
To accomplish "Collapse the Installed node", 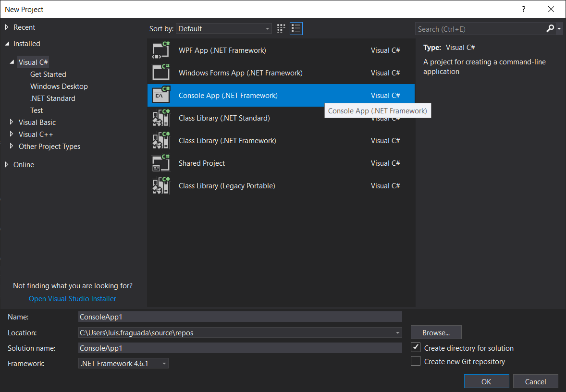I will pos(7,43).
